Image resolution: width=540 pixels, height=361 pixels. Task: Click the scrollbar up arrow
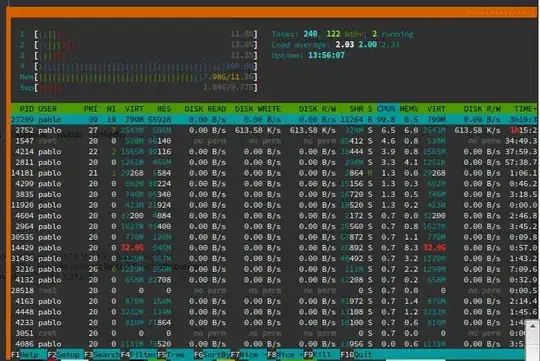pos(532,326)
